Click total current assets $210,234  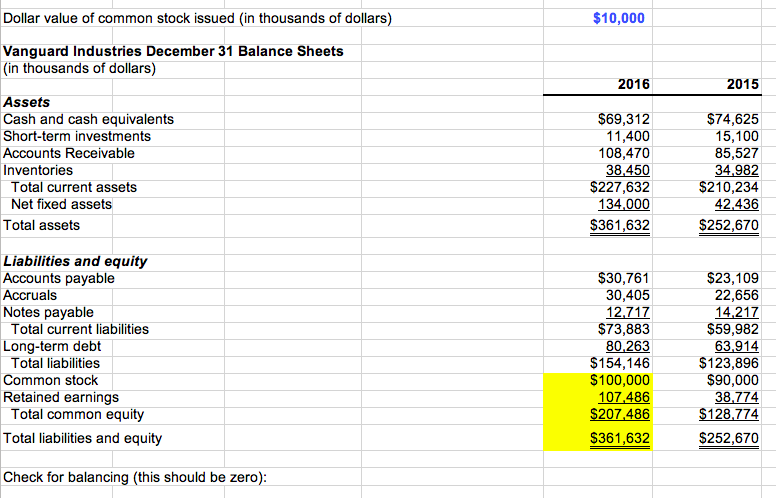[x=728, y=187]
